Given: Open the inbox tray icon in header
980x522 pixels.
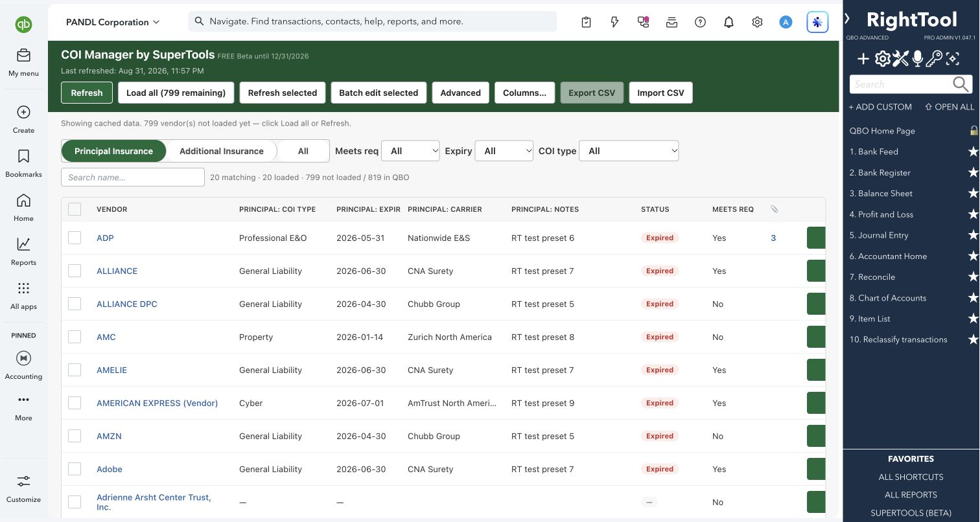Looking at the screenshot, I should pyautogui.click(x=671, y=22).
